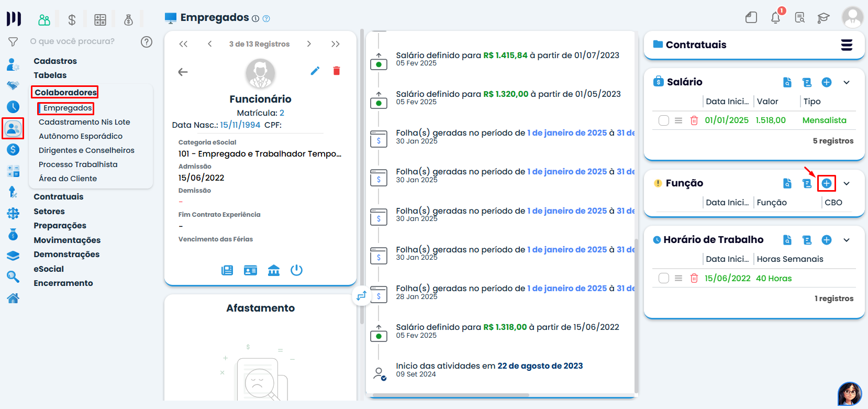Add a new Salário record
The height and width of the screenshot is (409, 868).
point(826,82)
